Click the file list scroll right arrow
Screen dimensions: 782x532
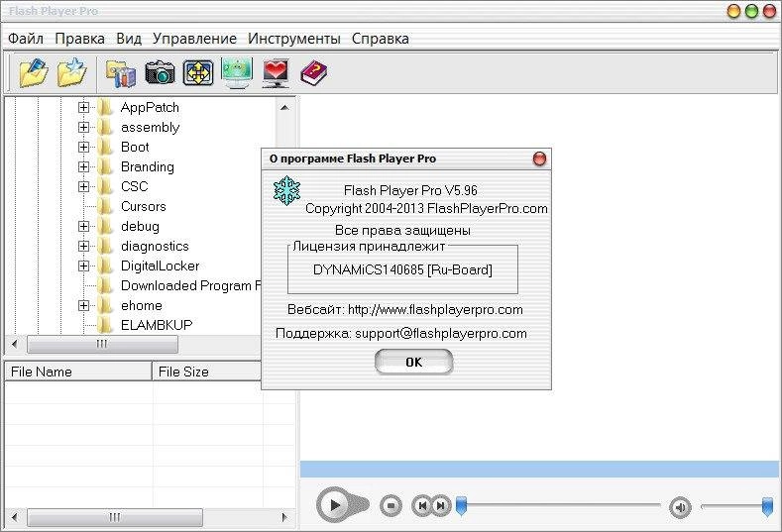pos(284,517)
